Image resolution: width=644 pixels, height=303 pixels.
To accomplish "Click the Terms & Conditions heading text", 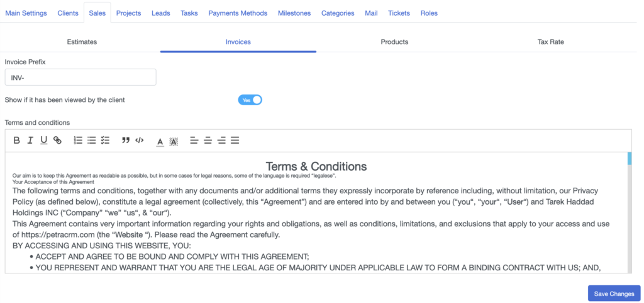I will pyautogui.click(x=316, y=166).
